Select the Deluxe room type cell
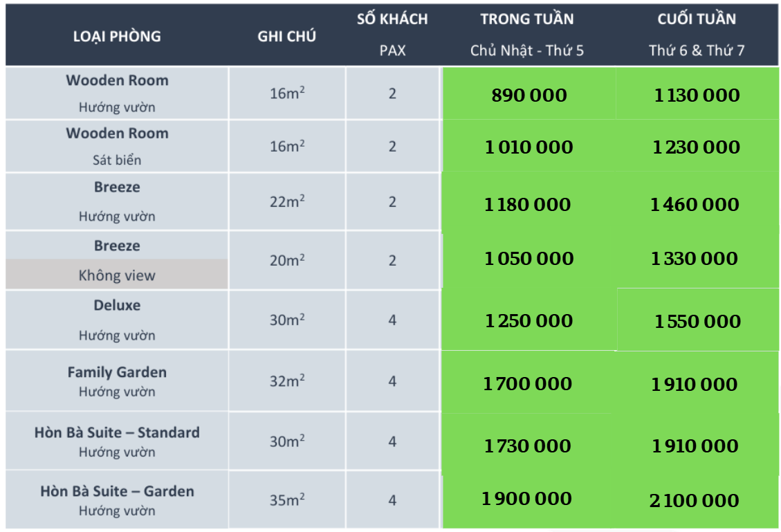Viewport: 781px width, 532px height. coord(117,320)
